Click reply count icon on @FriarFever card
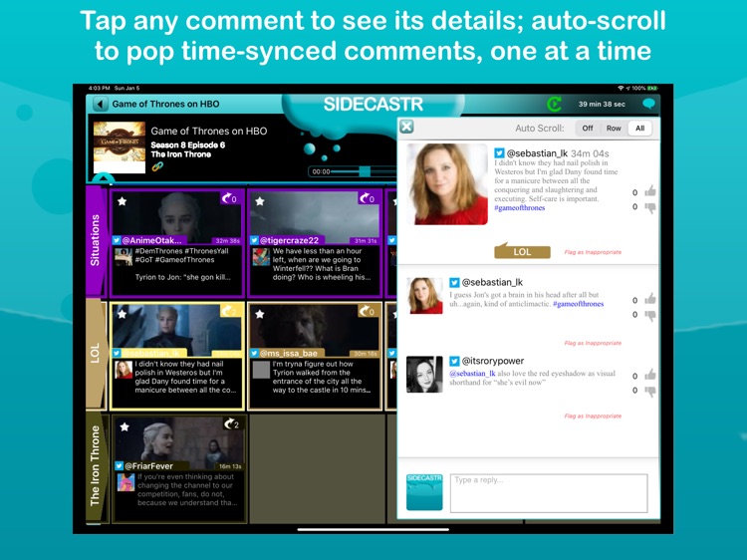 click(232, 423)
